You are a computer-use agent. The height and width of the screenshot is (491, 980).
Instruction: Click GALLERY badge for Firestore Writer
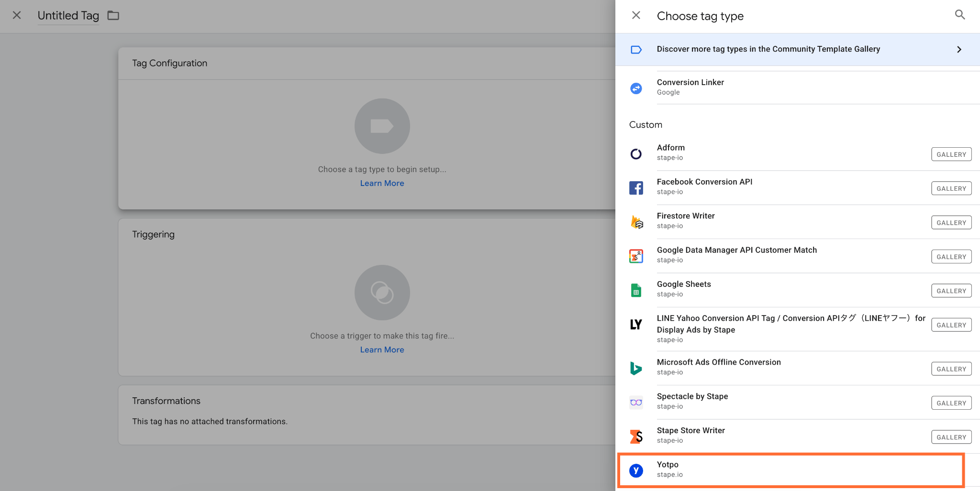[x=951, y=223]
